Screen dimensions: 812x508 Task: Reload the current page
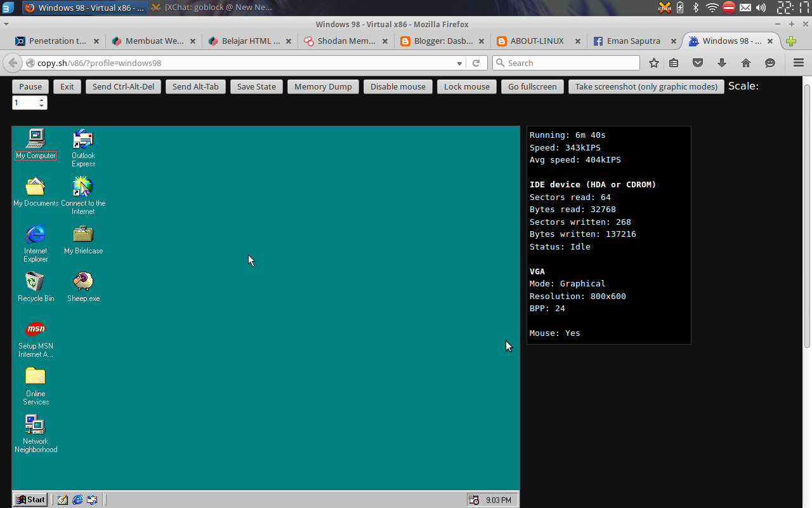476,63
